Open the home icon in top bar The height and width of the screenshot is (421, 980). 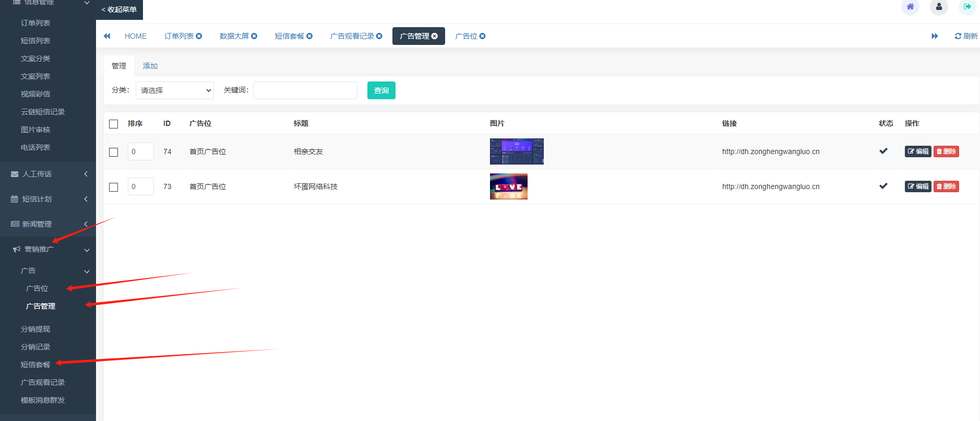coord(910,7)
